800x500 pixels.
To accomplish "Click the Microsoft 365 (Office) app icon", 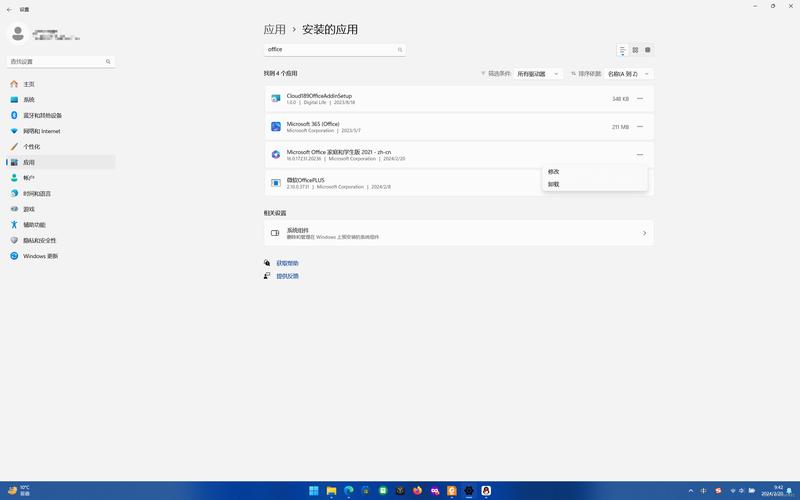I will 276,127.
